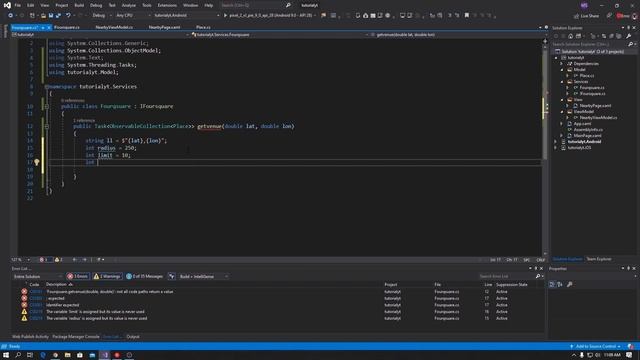The image size is (640, 360).
Task: Click the Save file toolbar icon
Action: (51, 16)
